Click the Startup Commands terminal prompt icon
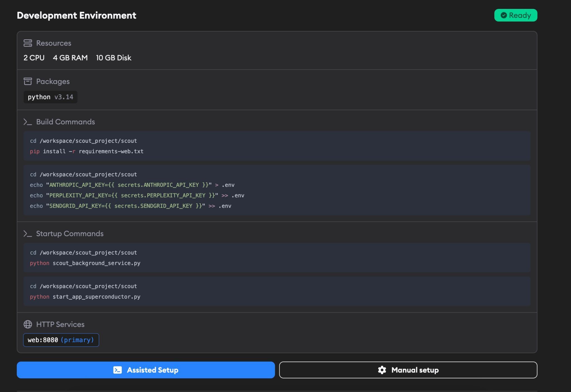This screenshot has width=571, height=392. [28, 234]
